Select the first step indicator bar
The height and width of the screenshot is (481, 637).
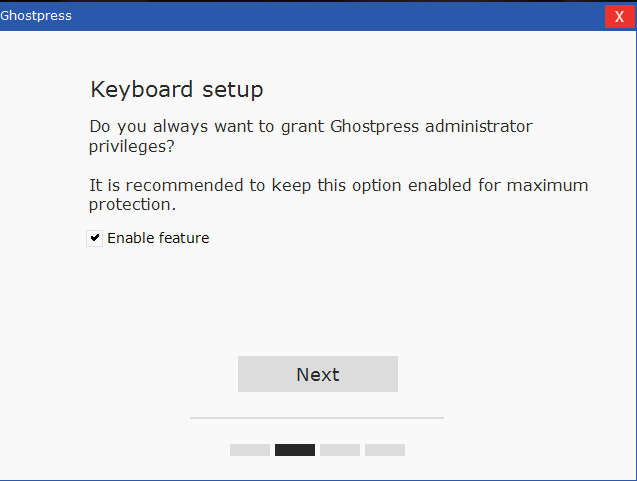[250, 450]
